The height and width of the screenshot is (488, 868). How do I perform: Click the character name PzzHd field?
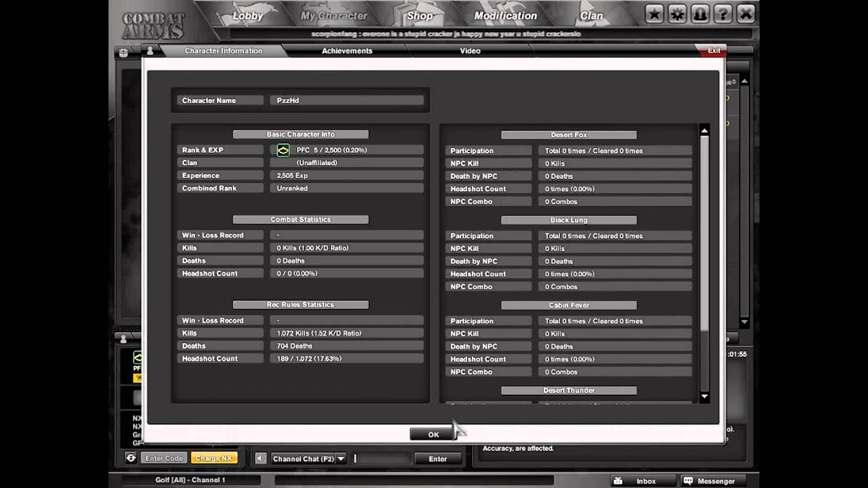click(x=347, y=100)
